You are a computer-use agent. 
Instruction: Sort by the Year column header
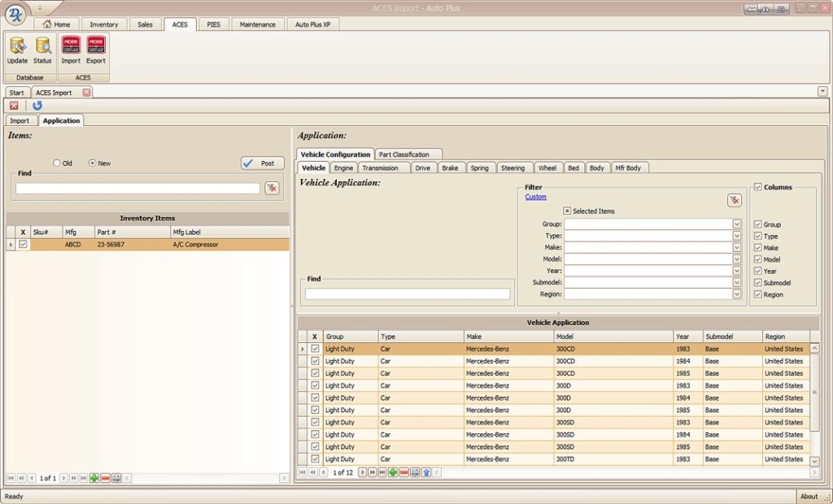point(688,337)
